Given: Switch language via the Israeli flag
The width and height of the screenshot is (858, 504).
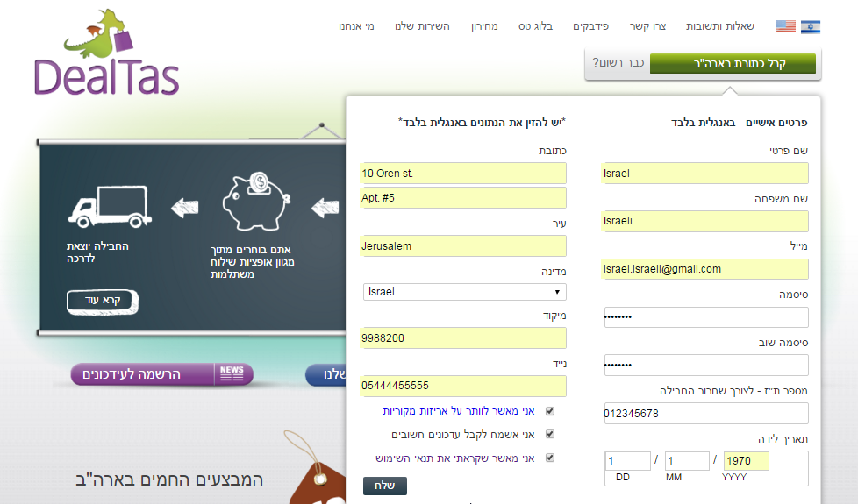Looking at the screenshot, I should tap(810, 26).
